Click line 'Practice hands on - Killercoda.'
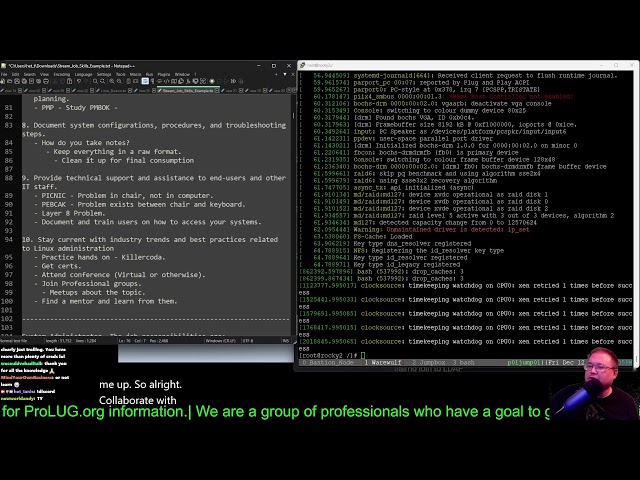The image size is (640, 480). 100,257
